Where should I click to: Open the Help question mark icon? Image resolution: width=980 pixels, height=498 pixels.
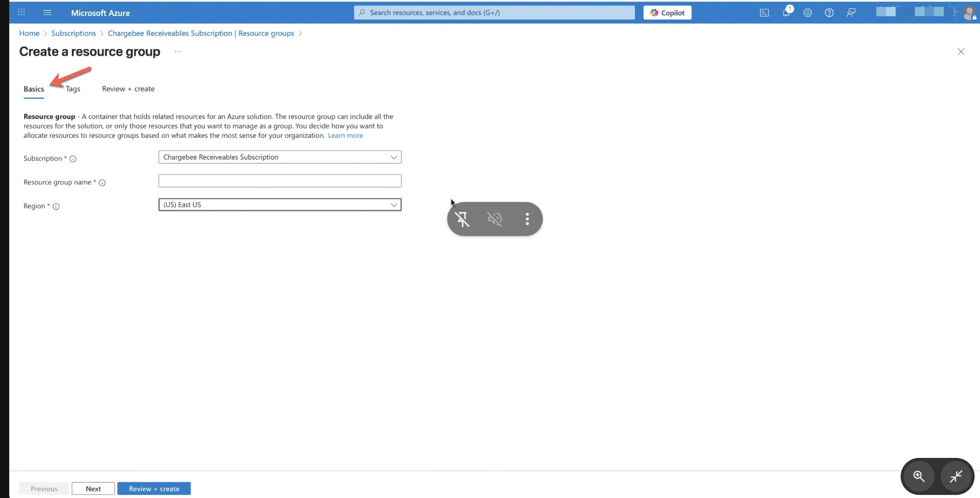pyautogui.click(x=829, y=13)
